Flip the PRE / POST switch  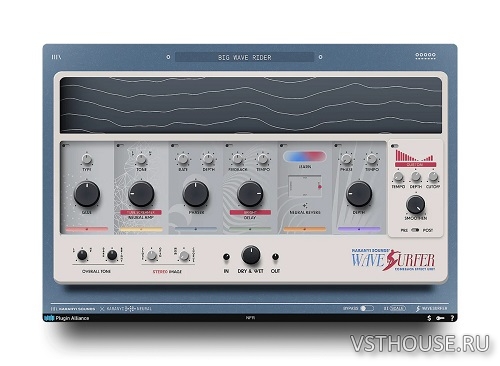[415, 230]
